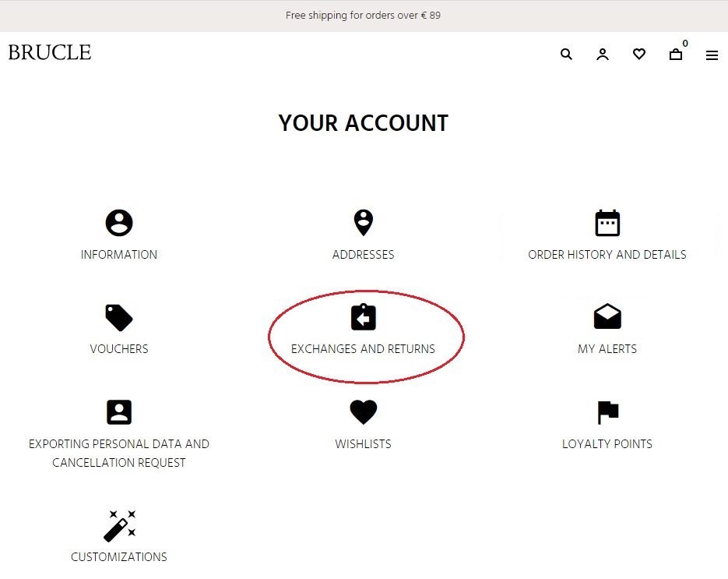Open the shopping bag cart icon

(676, 55)
